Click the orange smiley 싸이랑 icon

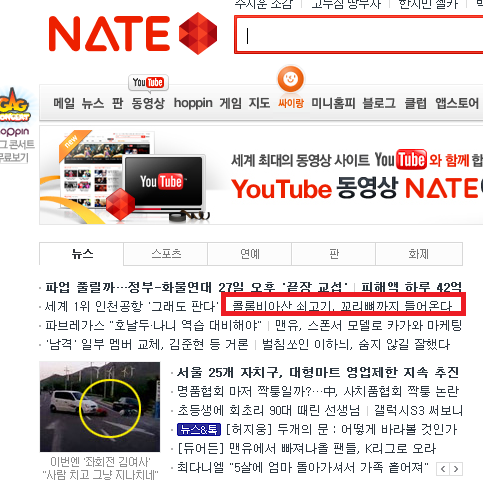point(291,79)
